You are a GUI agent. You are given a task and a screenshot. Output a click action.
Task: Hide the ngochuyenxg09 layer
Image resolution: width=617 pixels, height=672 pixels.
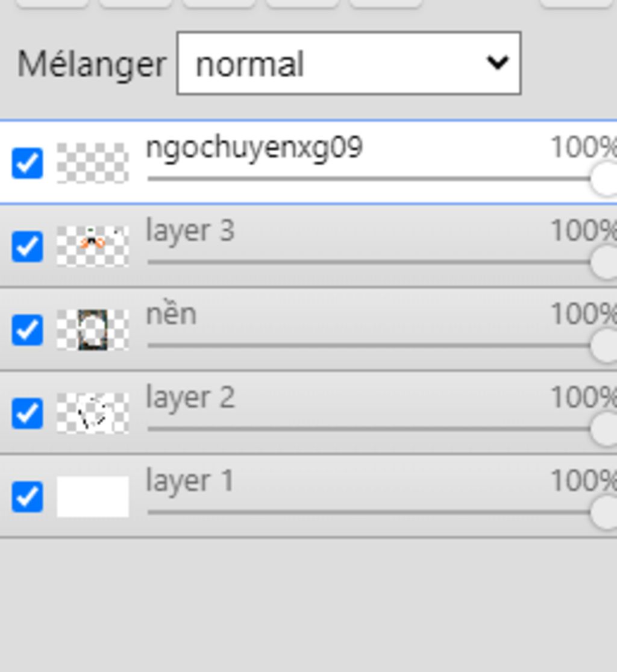pyautogui.click(x=28, y=163)
